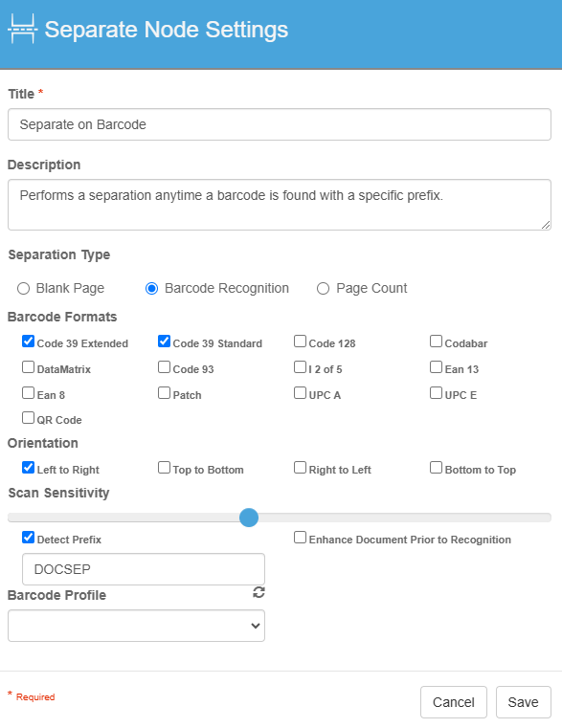Choose Barcode Recognition separation type

(151, 288)
